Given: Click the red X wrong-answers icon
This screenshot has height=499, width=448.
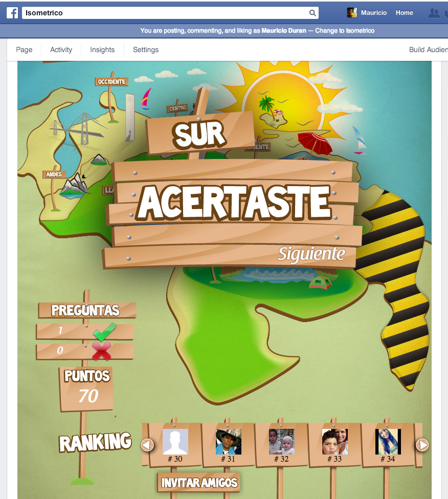Looking at the screenshot, I should [x=101, y=351].
